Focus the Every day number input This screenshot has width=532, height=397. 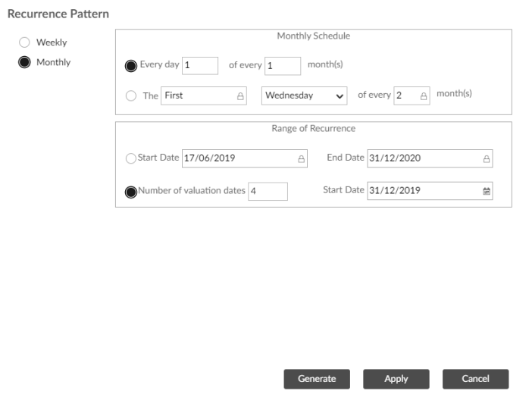coord(199,66)
